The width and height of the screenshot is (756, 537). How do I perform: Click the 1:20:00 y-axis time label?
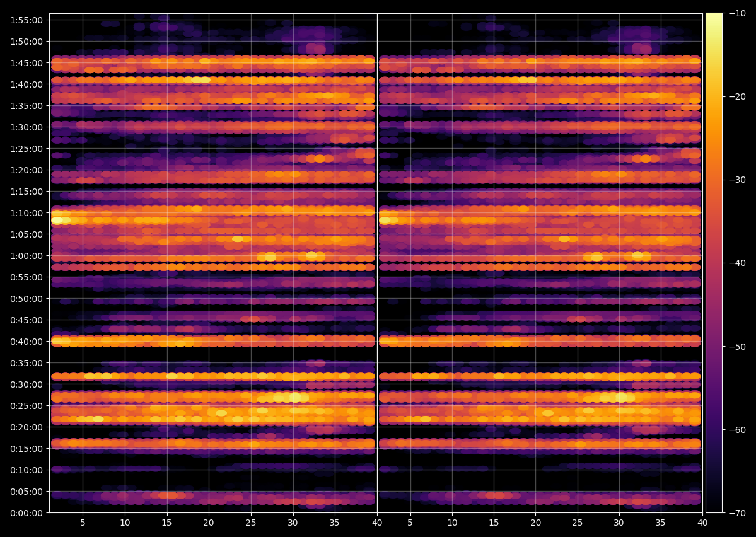tap(26, 170)
